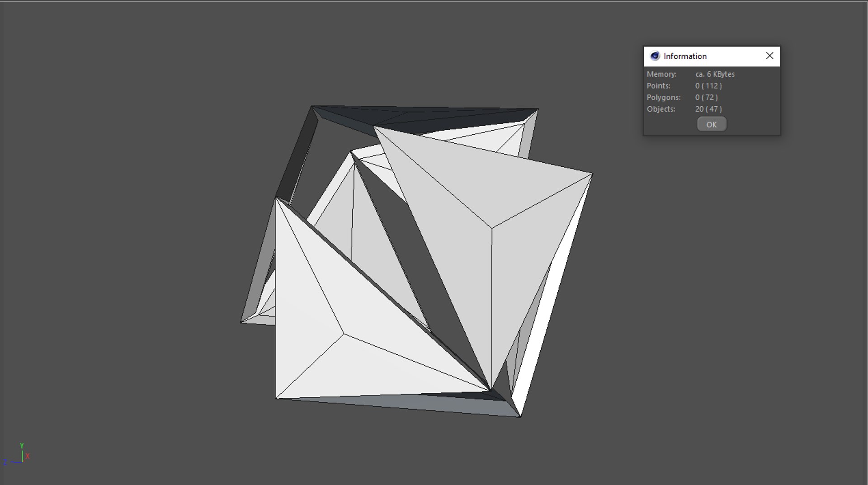This screenshot has width=868, height=485.
Task: Select the Objects value '20 ( 47 )'
Action: [x=708, y=109]
